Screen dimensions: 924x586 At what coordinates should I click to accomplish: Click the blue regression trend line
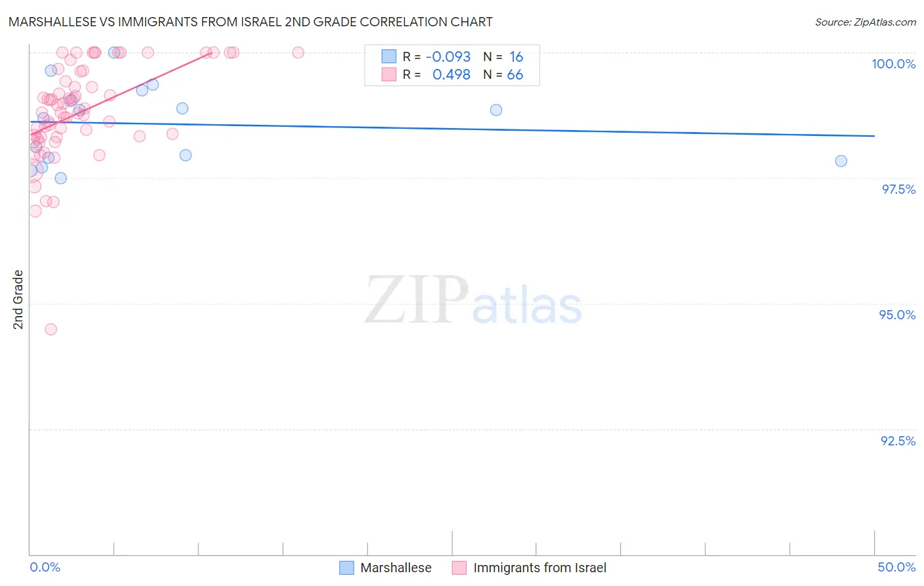(452, 129)
